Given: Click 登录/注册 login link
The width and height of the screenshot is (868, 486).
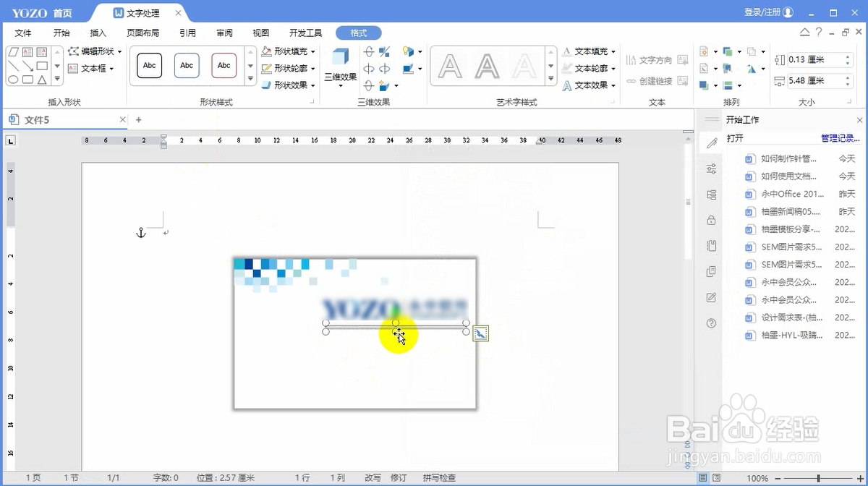Looking at the screenshot, I should click(x=769, y=12).
